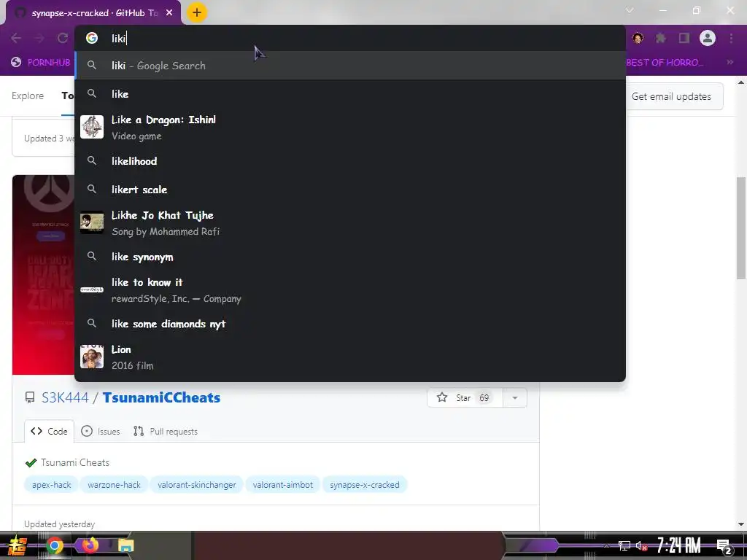Expand the star list dropdown arrow
This screenshot has height=560, width=747.
[515, 397]
